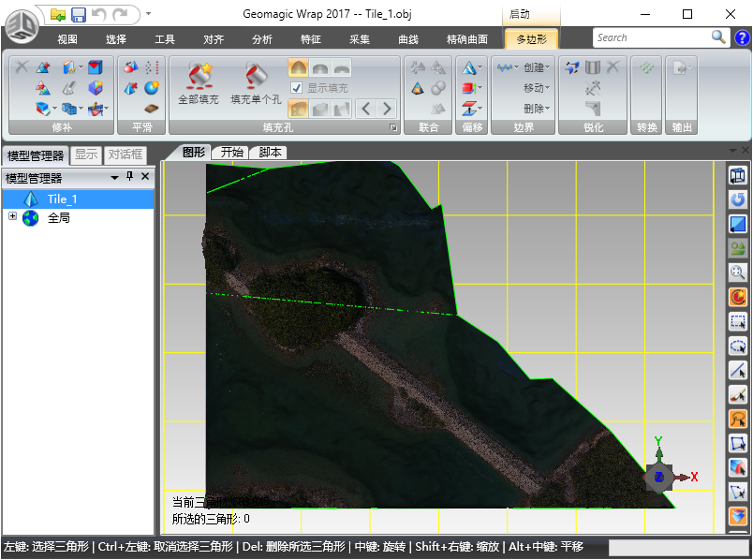Toggle the curvature fill mode button
Viewport: 753px width, 560px height.
(297, 68)
